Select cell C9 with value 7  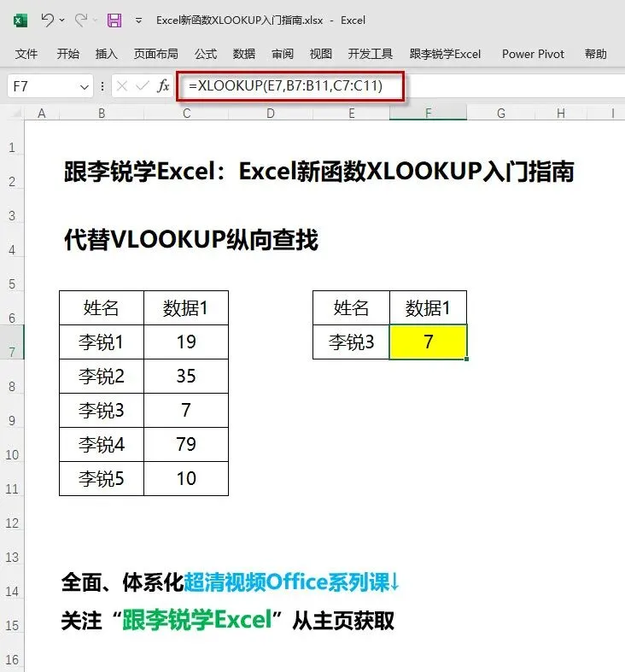click(x=186, y=410)
